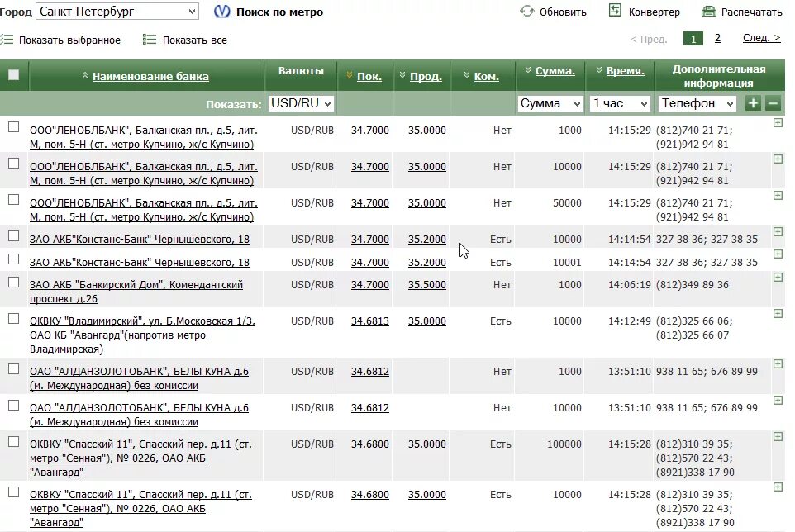The image size is (795, 532).
Task: Click the След. next page link
Action: tap(762, 37)
